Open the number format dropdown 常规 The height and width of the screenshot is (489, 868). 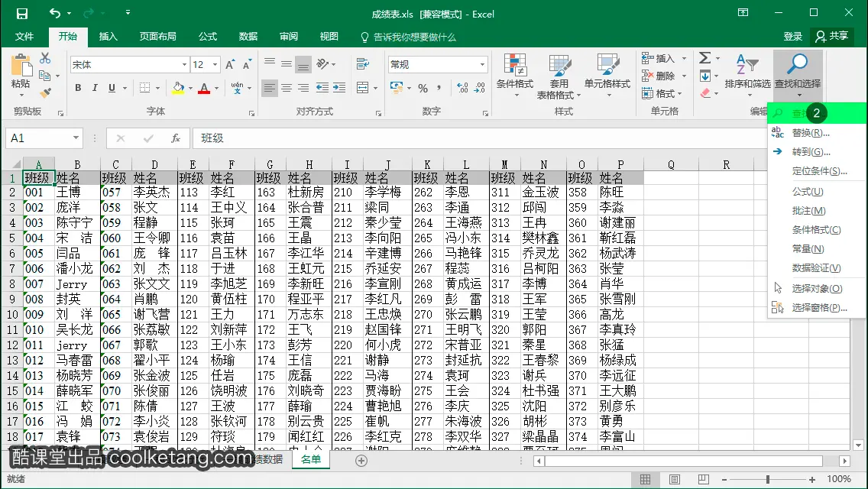click(482, 65)
